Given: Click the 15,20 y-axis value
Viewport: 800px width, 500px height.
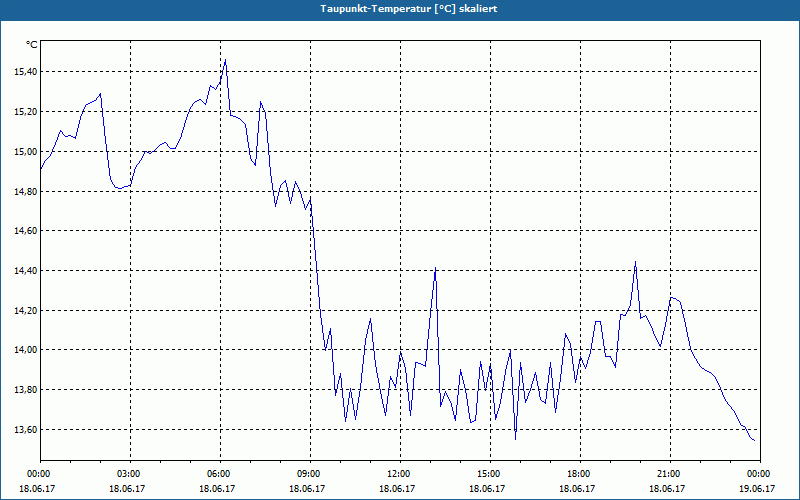Looking at the screenshot, I should 26,112.
